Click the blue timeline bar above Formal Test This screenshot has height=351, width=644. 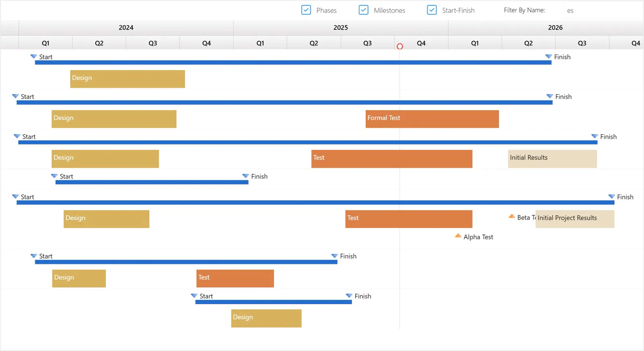pos(284,103)
